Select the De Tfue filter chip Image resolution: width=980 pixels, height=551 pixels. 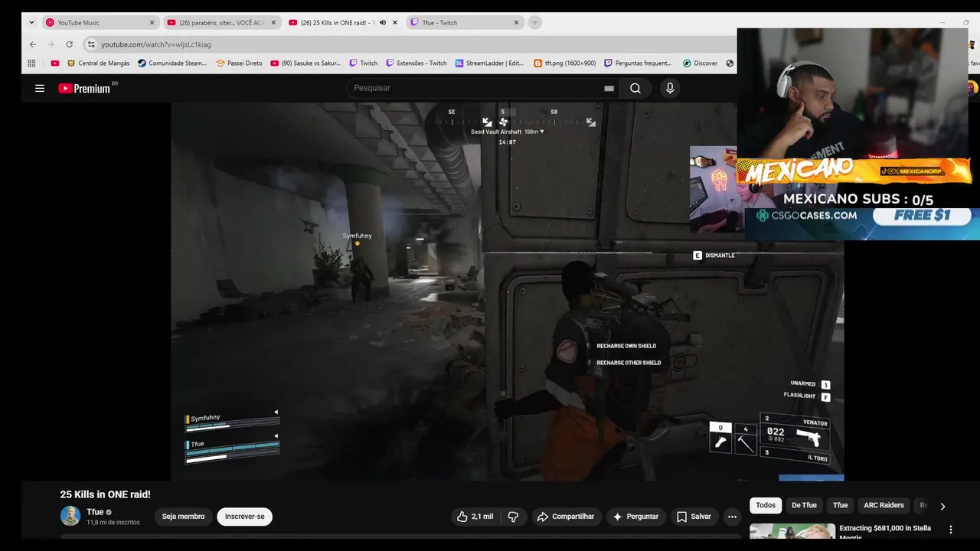point(804,505)
